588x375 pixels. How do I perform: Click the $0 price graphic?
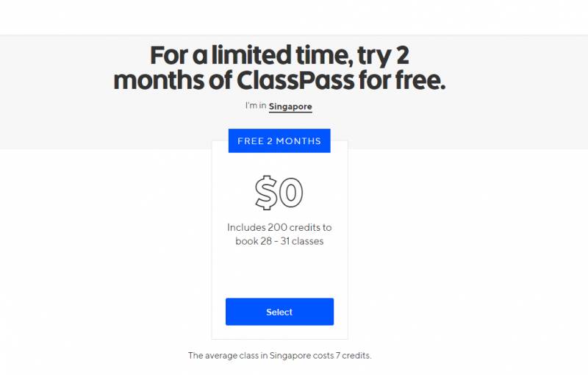pos(279,192)
